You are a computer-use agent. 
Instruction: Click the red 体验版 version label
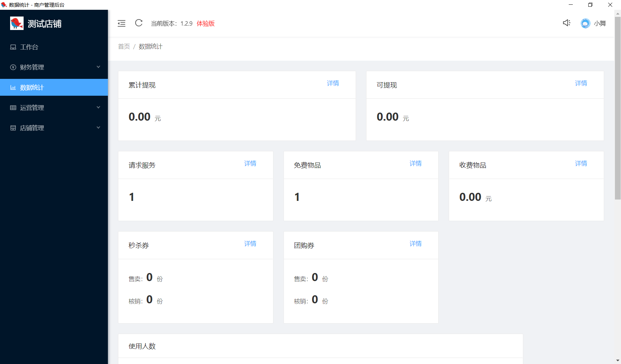(x=206, y=24)
